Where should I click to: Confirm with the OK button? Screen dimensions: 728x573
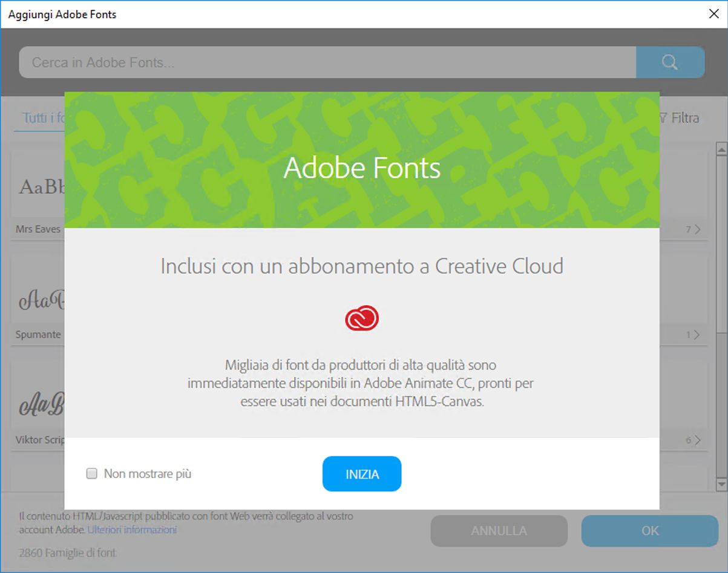pos(649,531)
